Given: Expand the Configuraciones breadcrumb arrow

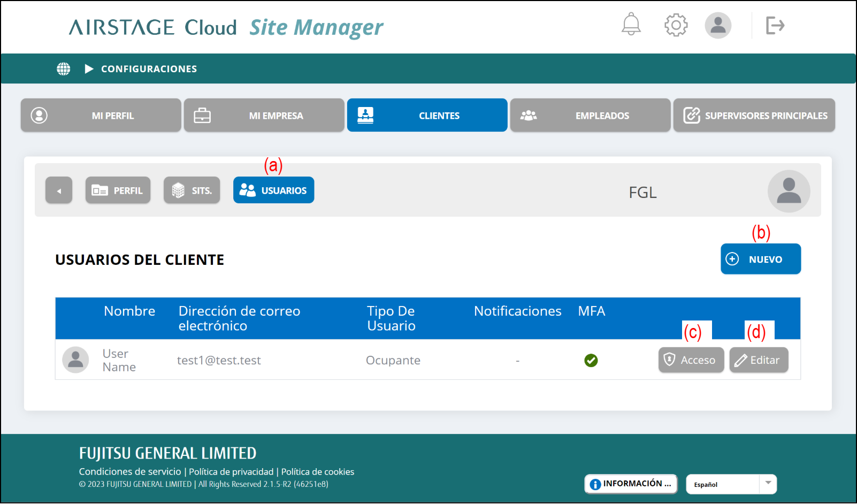Looking at the screenshot, I should click(x=89, y=69).
